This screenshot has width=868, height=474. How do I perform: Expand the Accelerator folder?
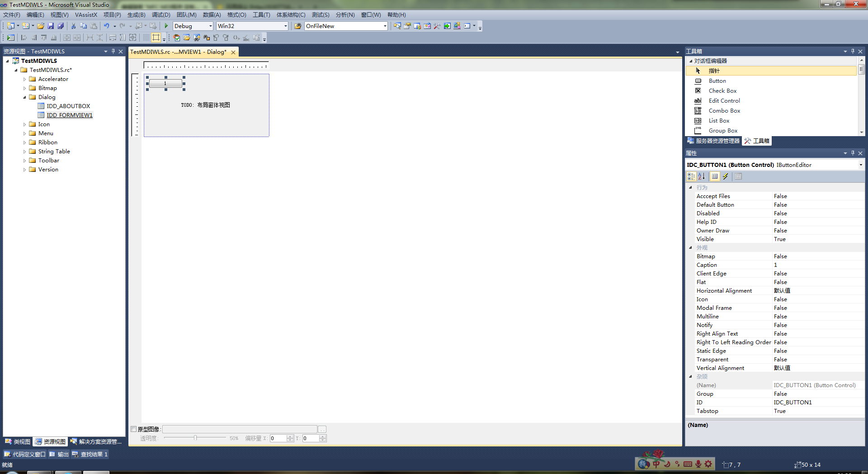click(25, 79)
